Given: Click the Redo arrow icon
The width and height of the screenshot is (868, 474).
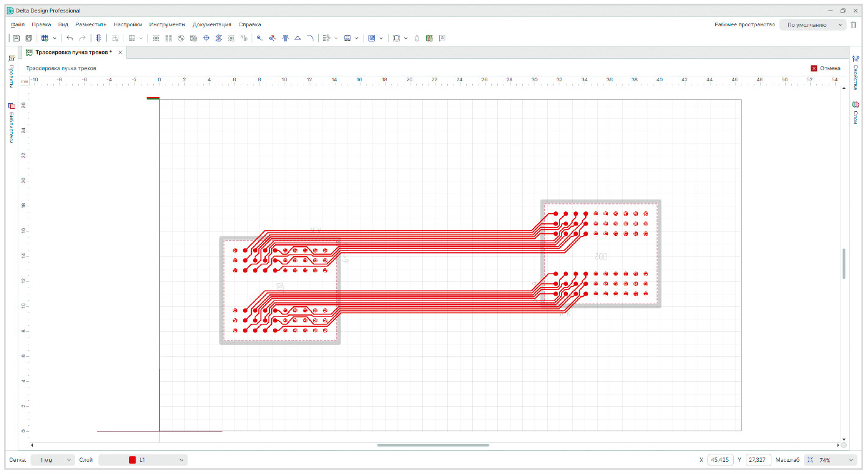Looking at the screenshot, I should click(82, 38).
